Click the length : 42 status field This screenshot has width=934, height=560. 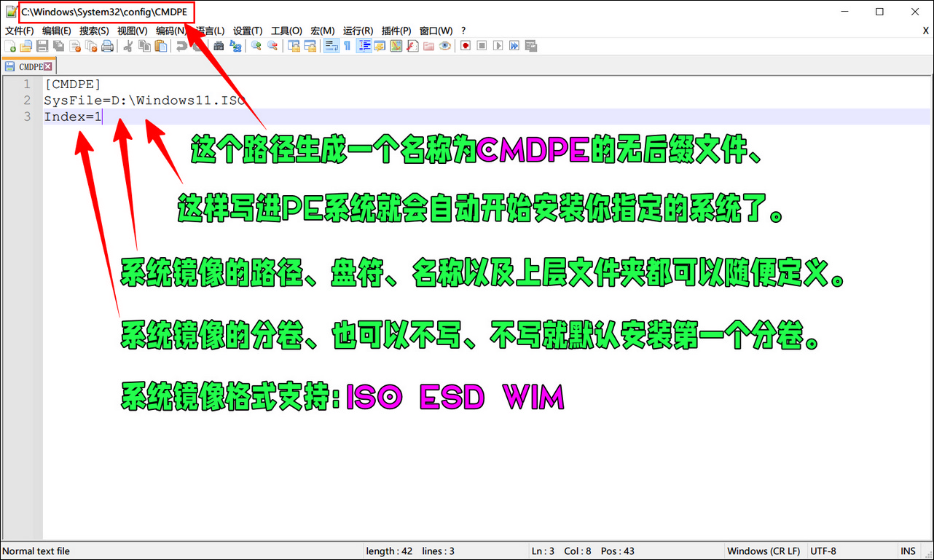(388, 551)
